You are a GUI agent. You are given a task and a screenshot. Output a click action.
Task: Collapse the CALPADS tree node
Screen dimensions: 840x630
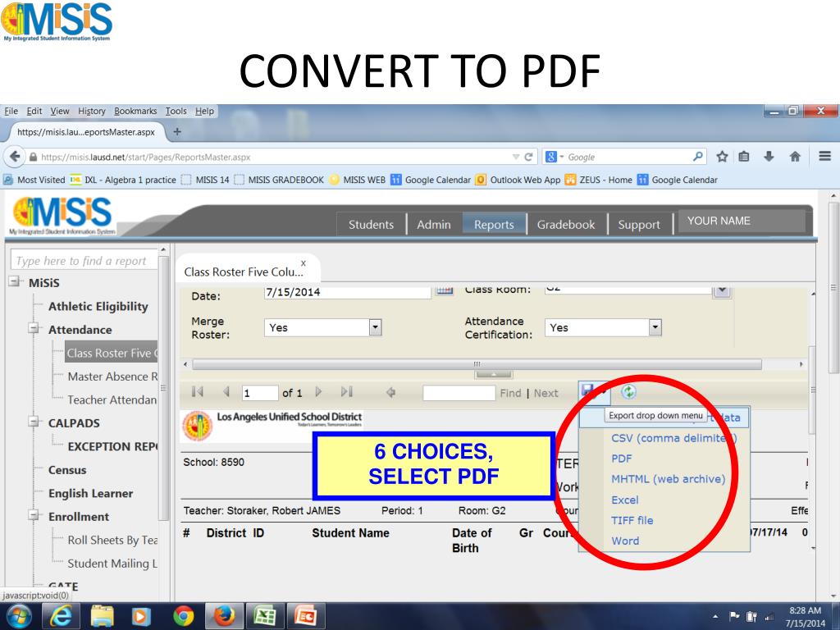34,422
